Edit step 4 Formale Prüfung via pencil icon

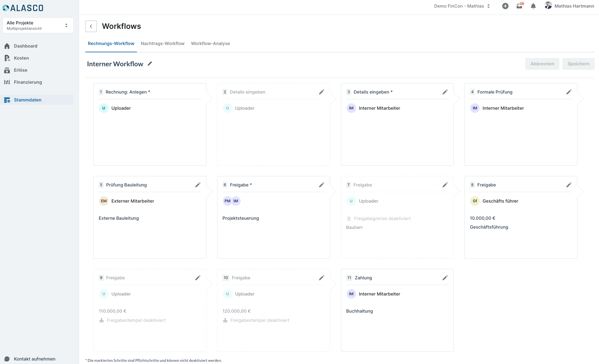pyautogui.click(x=569, y=92)
